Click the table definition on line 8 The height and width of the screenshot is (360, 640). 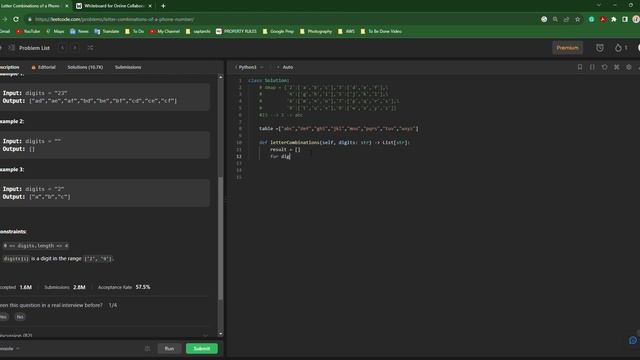click(339, 129)
